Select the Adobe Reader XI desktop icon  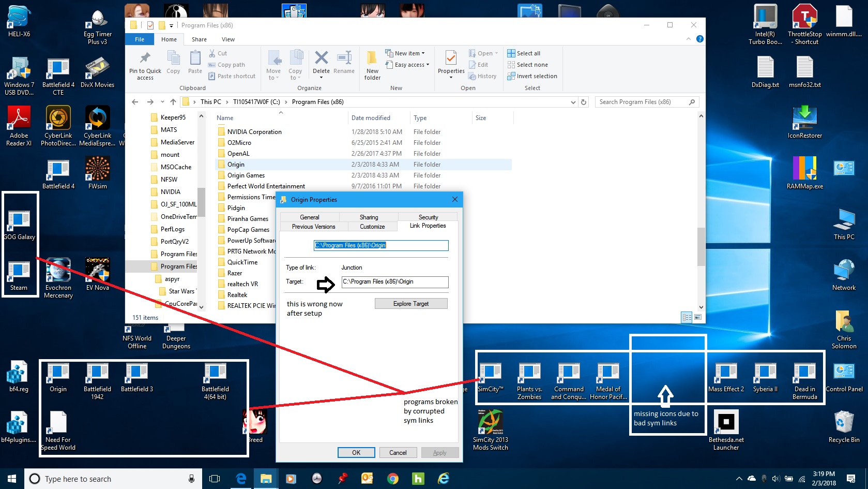tap(19, 126)
